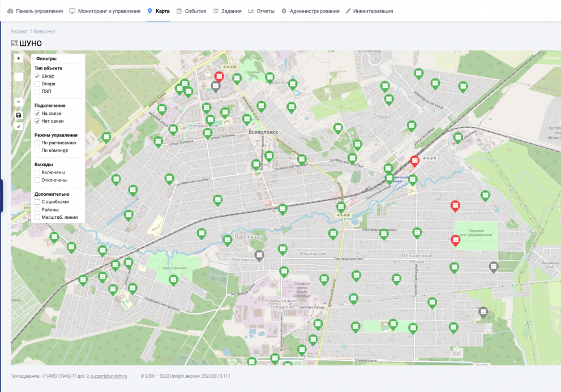Enable the Опора filter checkbox
561x392 pixels.
coord(37,84)
